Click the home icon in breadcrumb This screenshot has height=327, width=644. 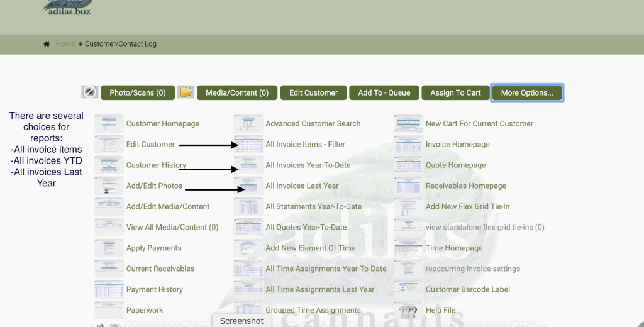pos(47,43)
